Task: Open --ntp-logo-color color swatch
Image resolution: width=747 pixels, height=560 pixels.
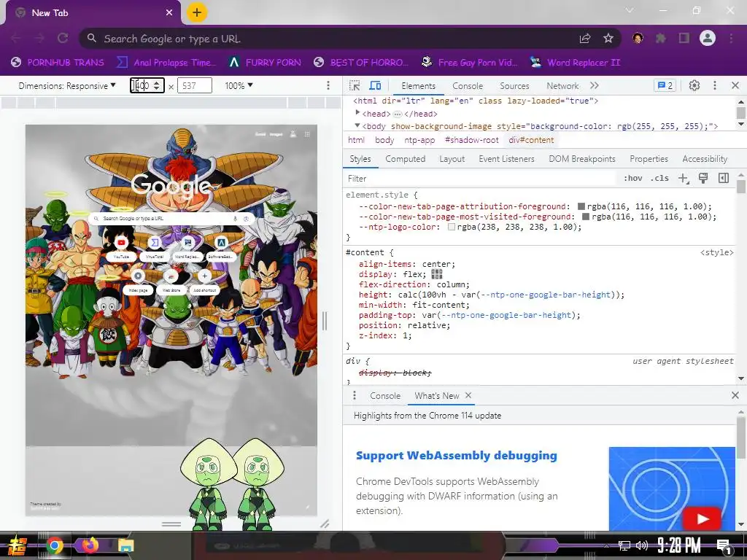Action: 451,227
